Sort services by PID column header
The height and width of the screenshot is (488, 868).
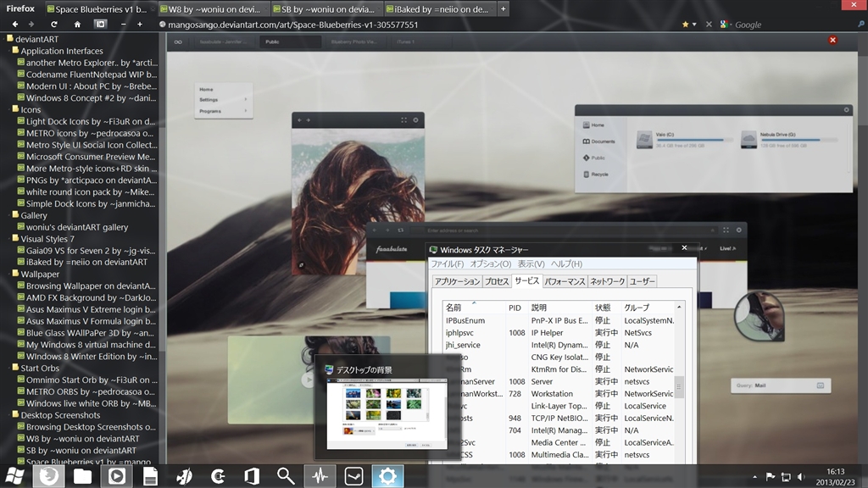[x=515, y=308]
